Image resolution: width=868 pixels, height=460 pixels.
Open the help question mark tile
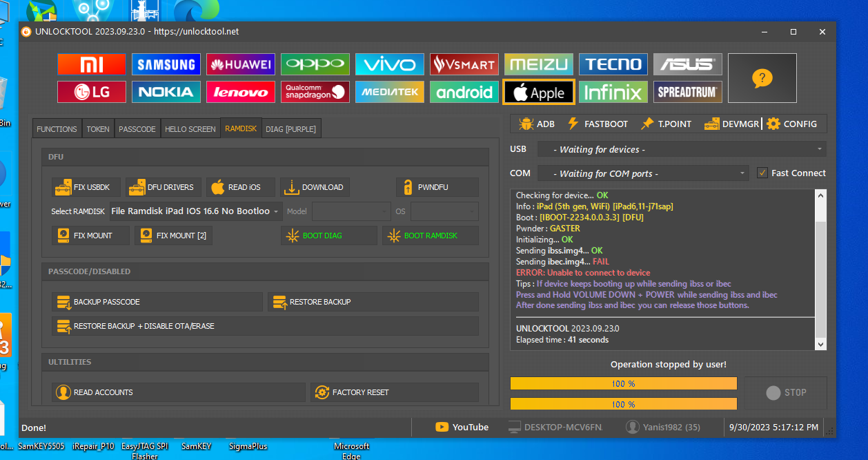click(x=762, y=78)
